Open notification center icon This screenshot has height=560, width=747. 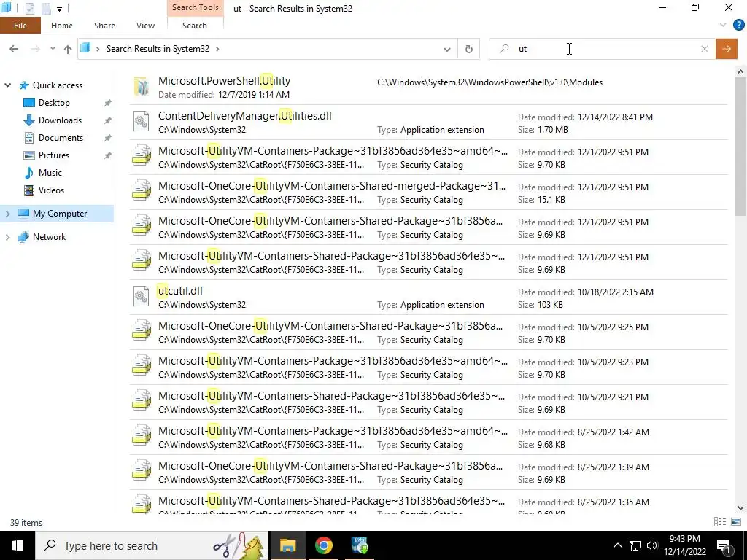724,545
